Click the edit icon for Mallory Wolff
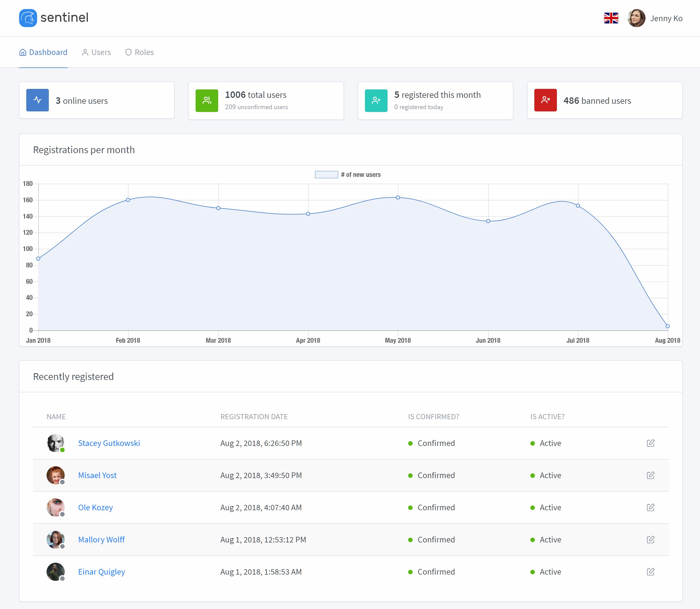Viewport: 700px width, 609px height. (650, 540)
